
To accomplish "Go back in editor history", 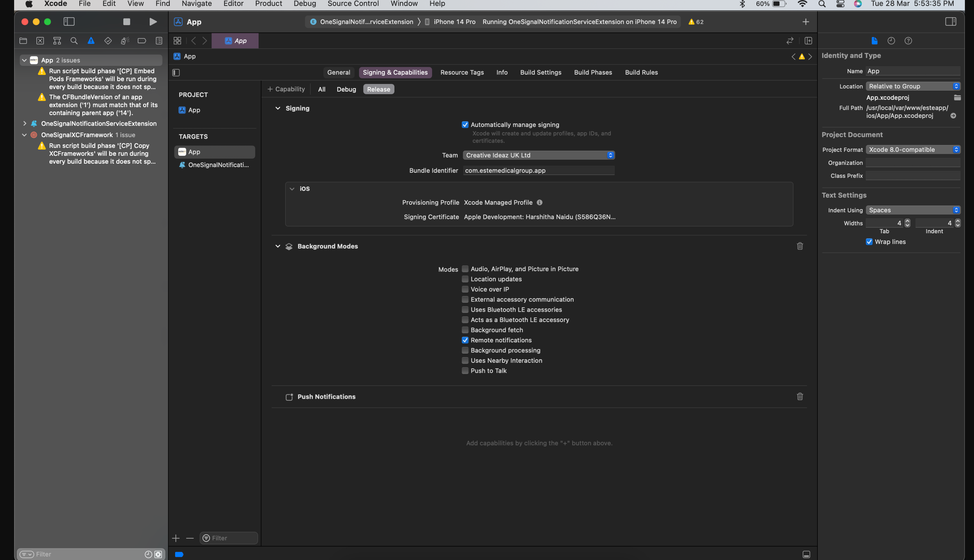I will (194, 41).
